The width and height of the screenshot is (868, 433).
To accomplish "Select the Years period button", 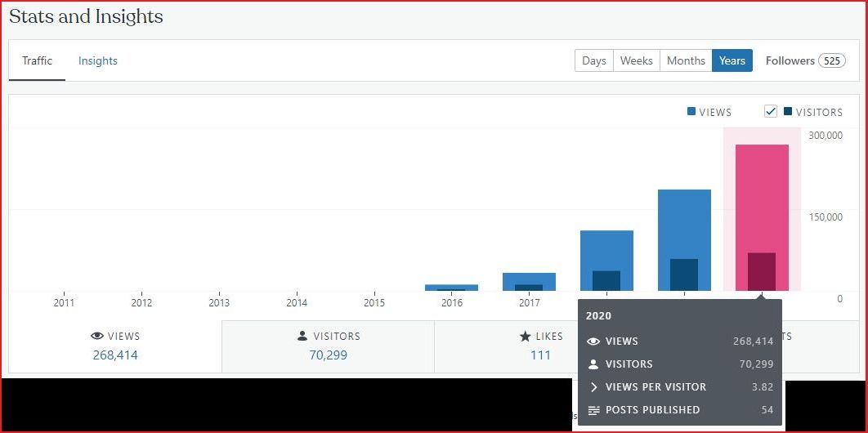I will [732, 60].
